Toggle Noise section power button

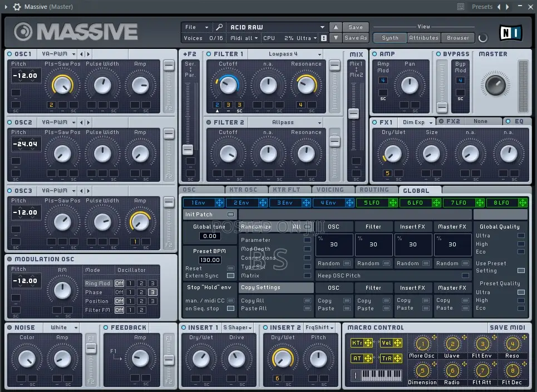(9, 328)
